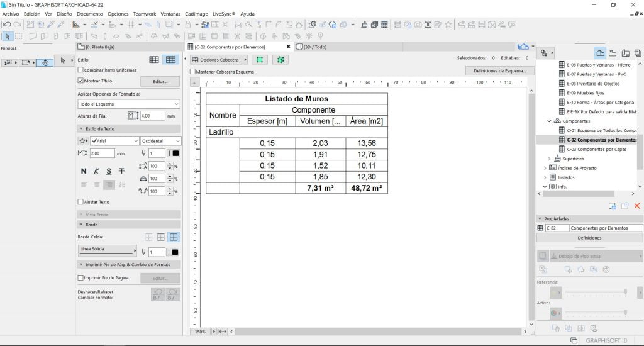Uncheck the Mostrar Título checkbox
Screen dimensions: 644x346
click(80, 81)
